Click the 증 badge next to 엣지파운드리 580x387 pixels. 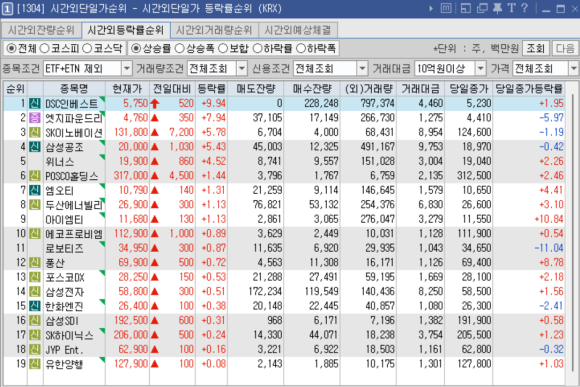point(35,118)
